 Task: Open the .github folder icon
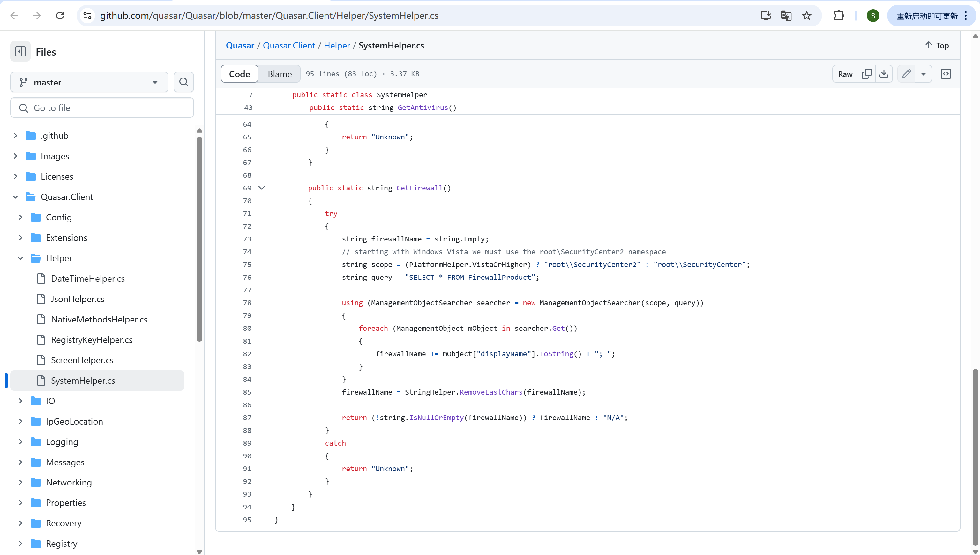pos(31,136)
